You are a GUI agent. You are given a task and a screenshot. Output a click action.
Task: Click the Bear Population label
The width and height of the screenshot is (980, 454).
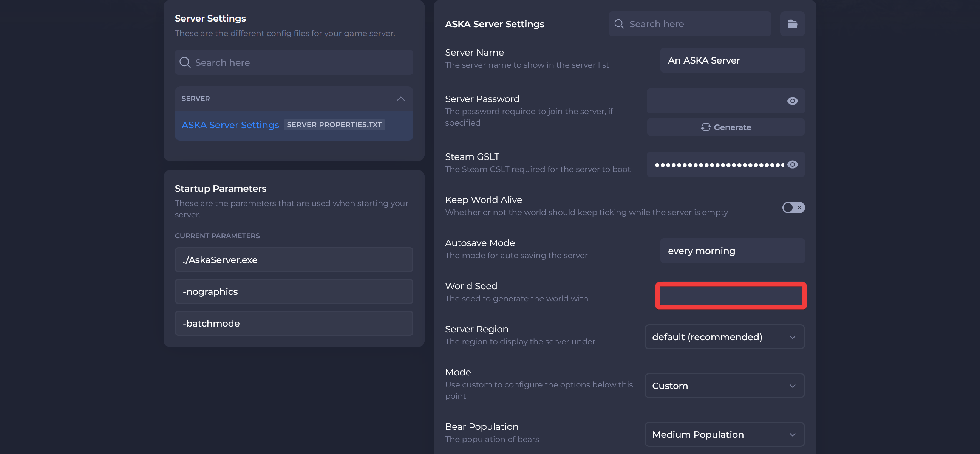pyautogui.click(x=482, y=427)
